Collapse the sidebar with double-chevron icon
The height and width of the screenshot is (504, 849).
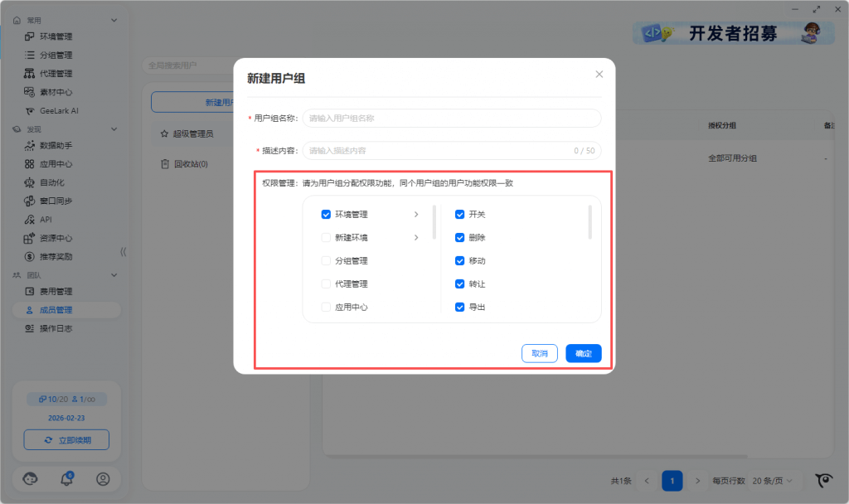click(x=124, y=252)
